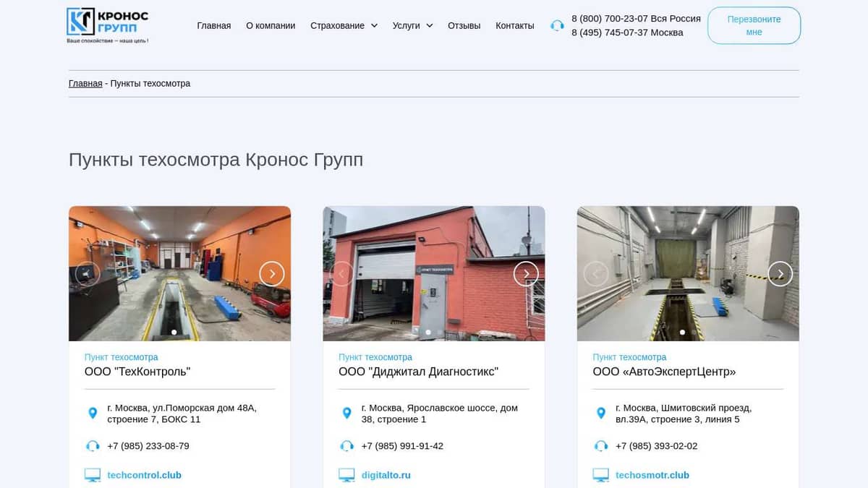Go to the Контакты page
Image resolution: width=868 pixels, height=488 pixels.
click(x=515, y=25)
